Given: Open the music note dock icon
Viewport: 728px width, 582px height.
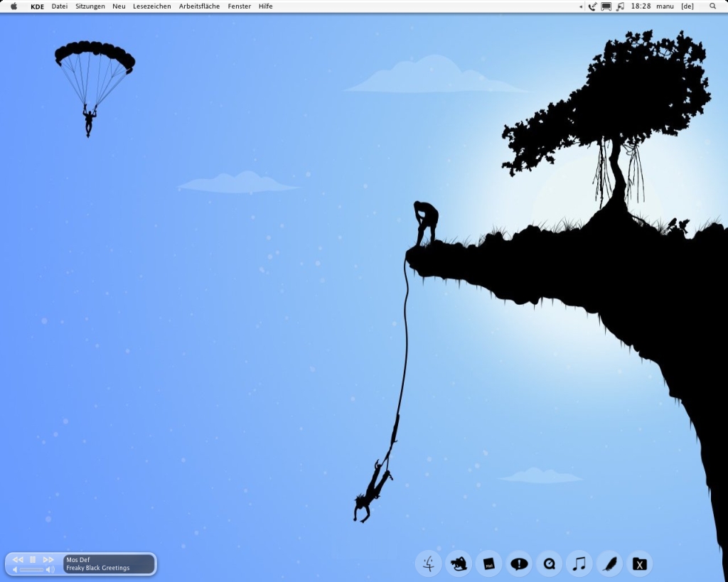Looking at the screenshot, I should tap(579, 564).
